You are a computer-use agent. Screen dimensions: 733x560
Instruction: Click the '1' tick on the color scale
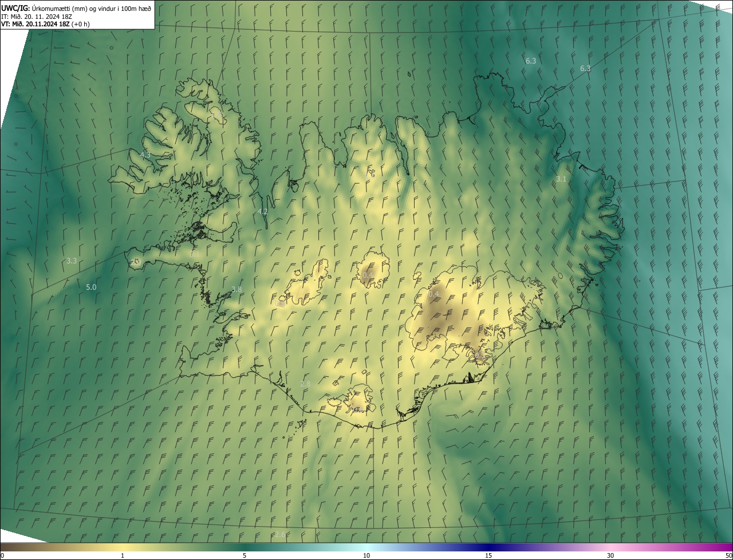point(123,555)
